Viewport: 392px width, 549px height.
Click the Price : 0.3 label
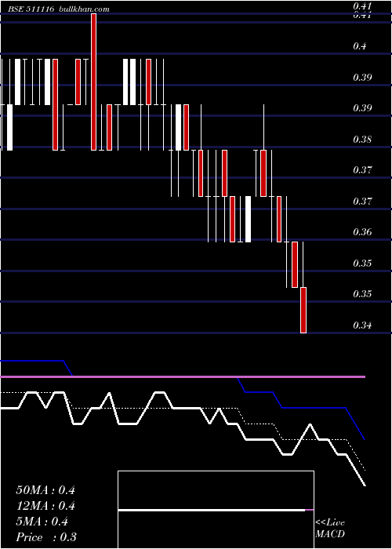tap(46, 537)
